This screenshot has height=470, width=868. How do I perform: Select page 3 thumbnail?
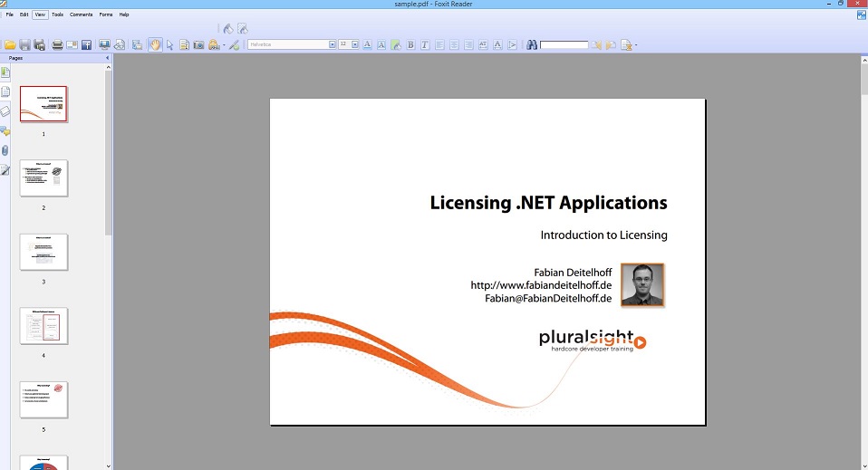(x=43, y=252)
